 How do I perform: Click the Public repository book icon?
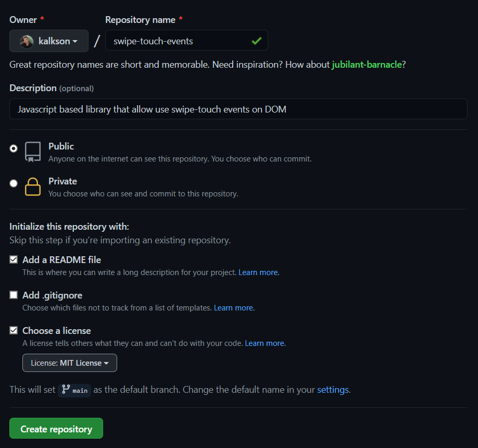(33, 152)
